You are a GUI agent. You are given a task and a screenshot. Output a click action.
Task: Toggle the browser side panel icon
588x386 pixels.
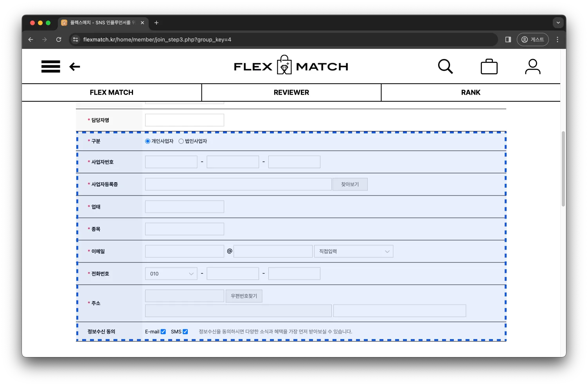click(x=508, y=39)
